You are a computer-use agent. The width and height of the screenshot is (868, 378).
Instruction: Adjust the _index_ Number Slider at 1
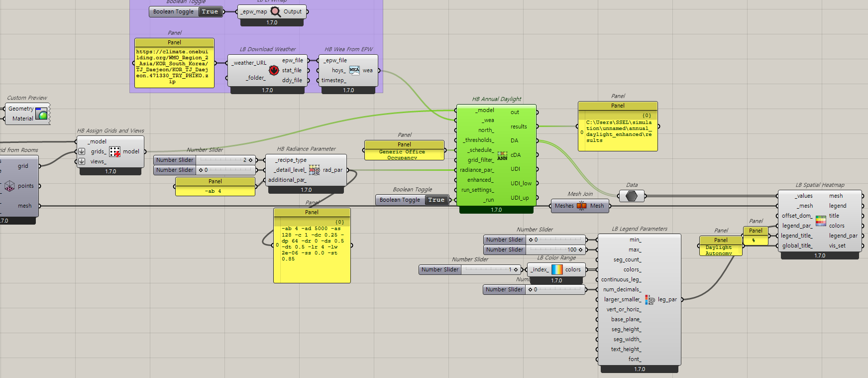470,269
